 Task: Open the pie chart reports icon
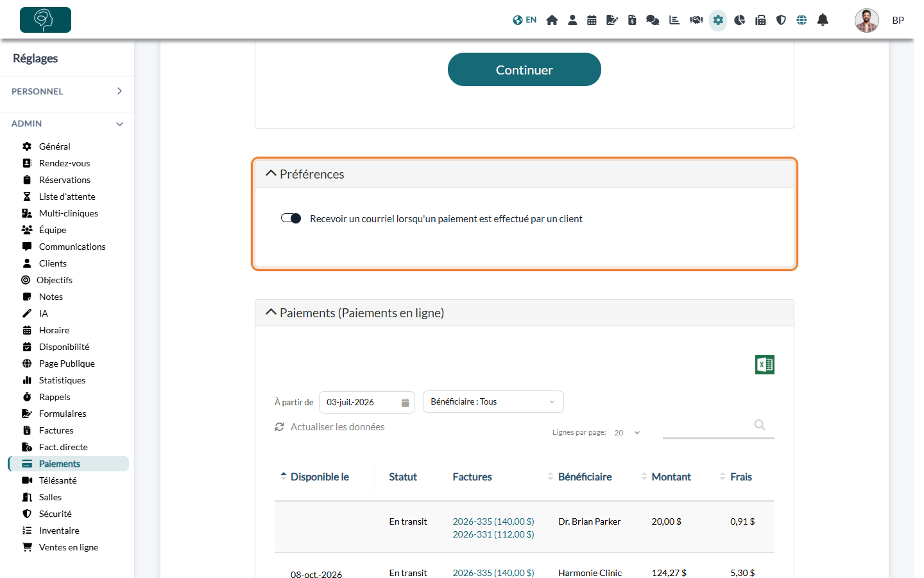point(740,20)
